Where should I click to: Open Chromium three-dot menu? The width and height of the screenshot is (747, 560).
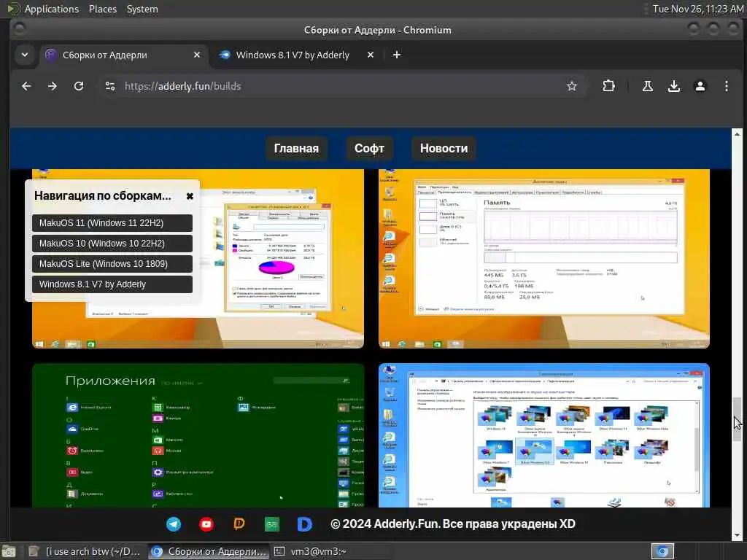click(x=726, y=86)
